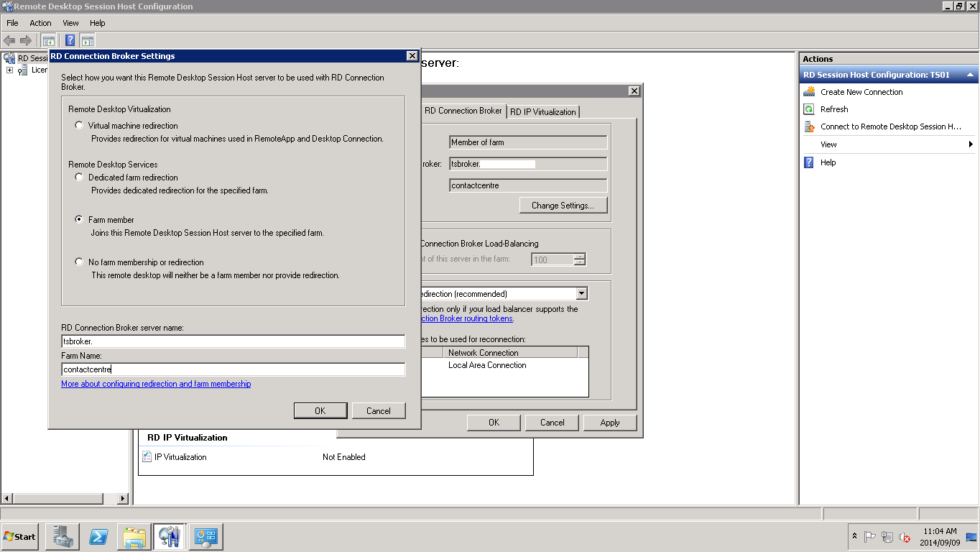
Task: Click the Create New Connection action
Action: coord(861,92)
